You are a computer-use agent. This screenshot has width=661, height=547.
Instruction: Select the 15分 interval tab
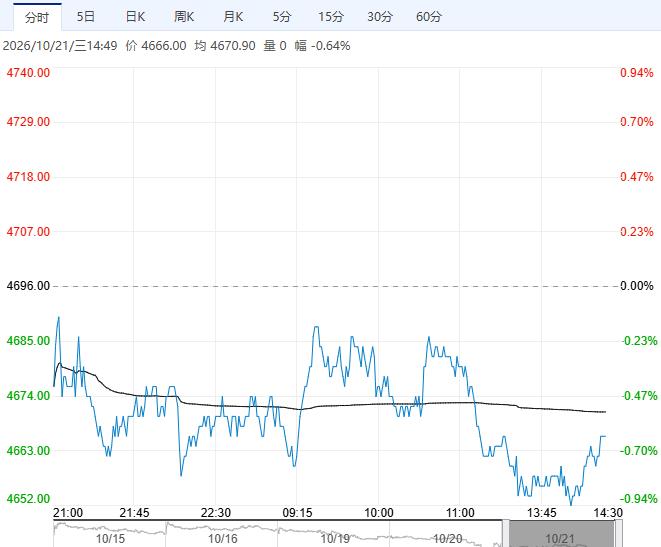[330, 17]
